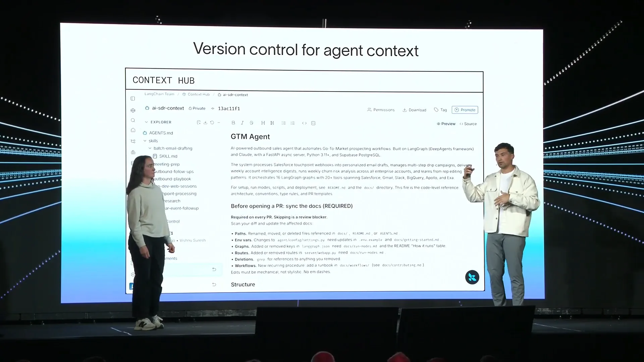This screenshot has width=644, height=362.
Task: Toggle the sidebar panel icon
Action: (133, 99)
